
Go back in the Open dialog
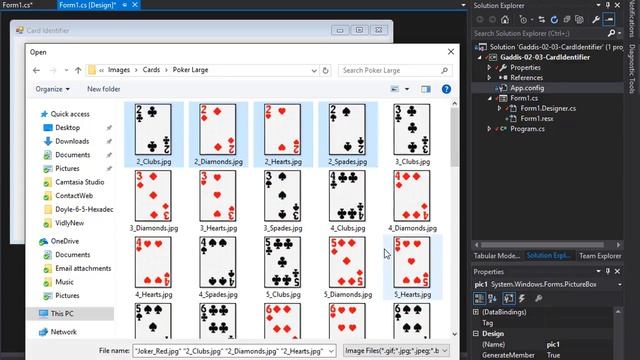[36, 70]
